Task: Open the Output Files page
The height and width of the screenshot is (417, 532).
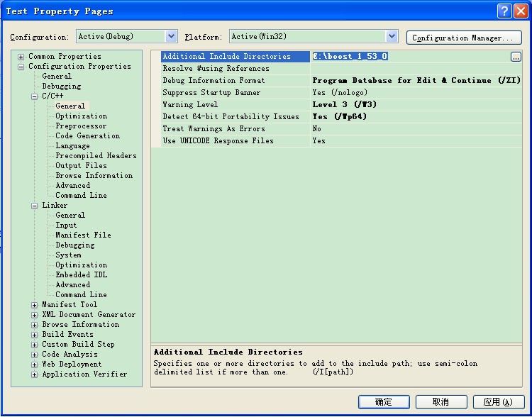Action: [x=81, y=165]
